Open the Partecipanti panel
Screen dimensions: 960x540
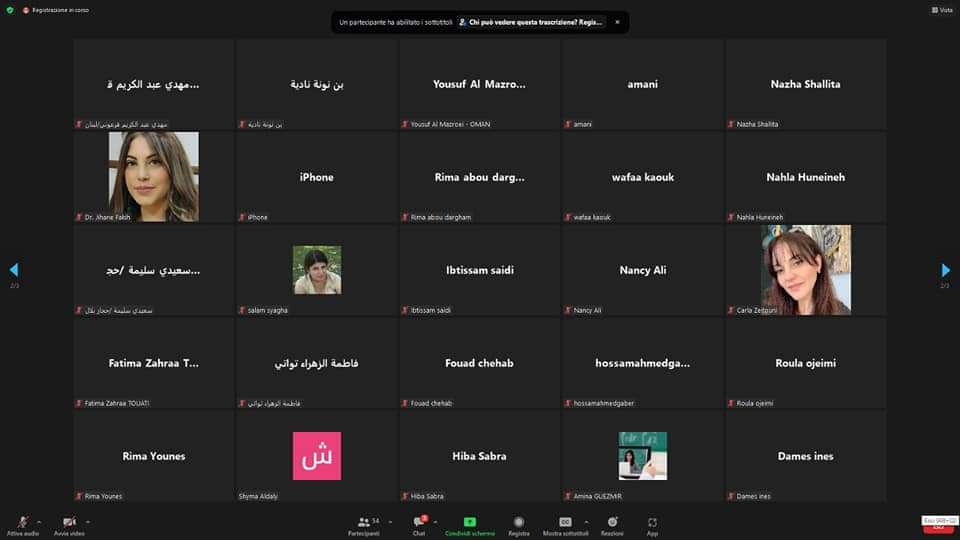coord(364,525)
